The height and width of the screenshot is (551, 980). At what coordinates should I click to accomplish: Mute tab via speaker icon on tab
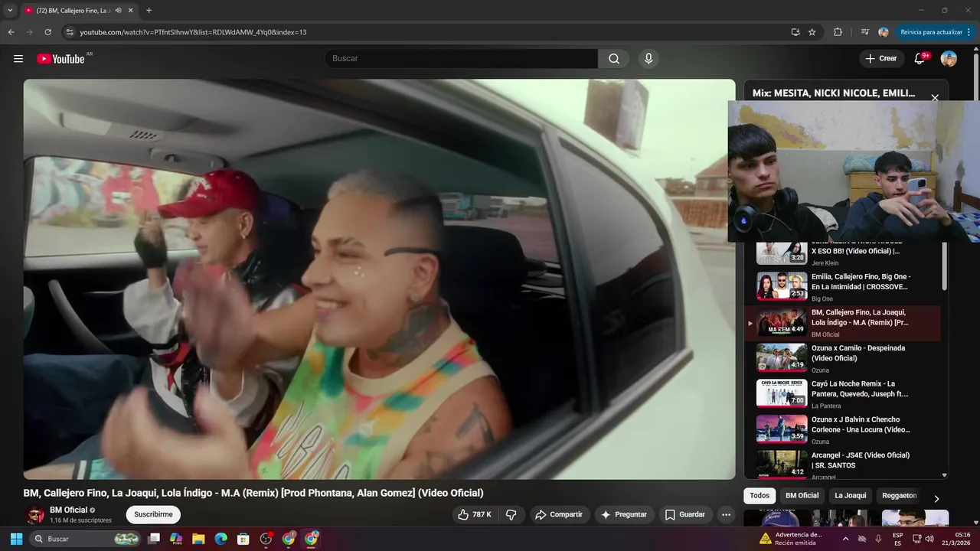click(118, 11)
